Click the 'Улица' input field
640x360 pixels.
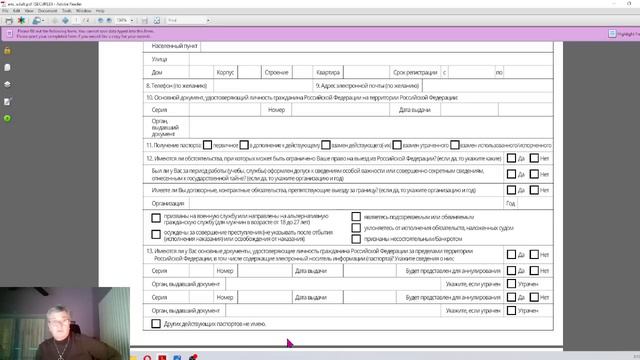point(371,59)
